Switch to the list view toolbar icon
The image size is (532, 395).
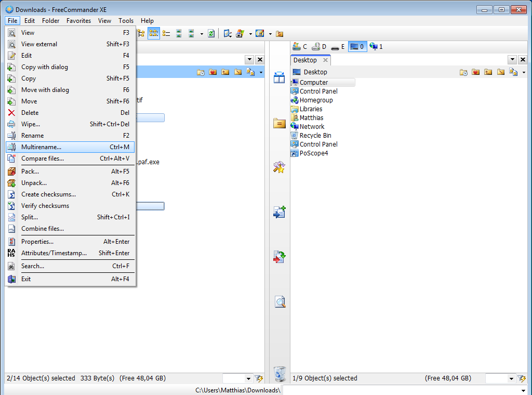pyautogui.click(x=166, y=34)
